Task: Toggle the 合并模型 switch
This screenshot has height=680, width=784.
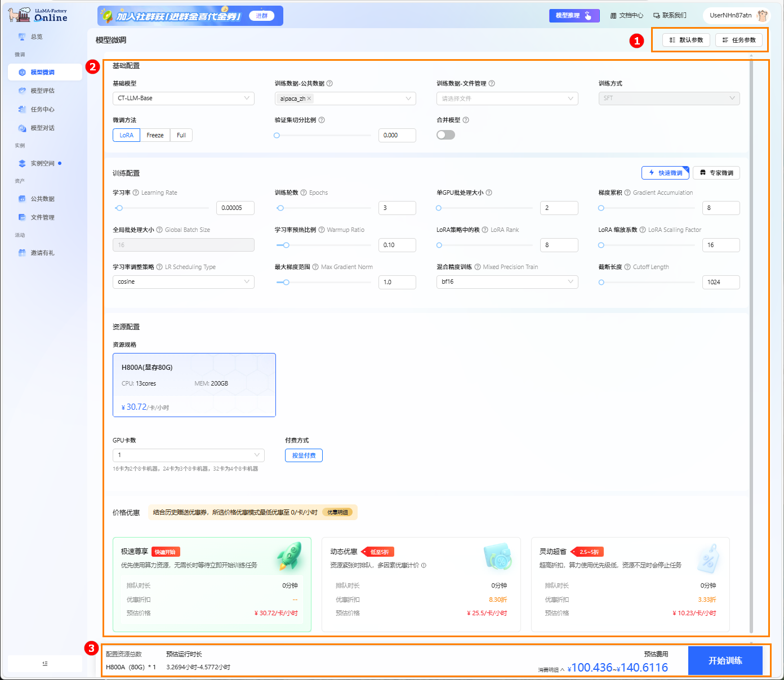Action: (x=446, y=135)
